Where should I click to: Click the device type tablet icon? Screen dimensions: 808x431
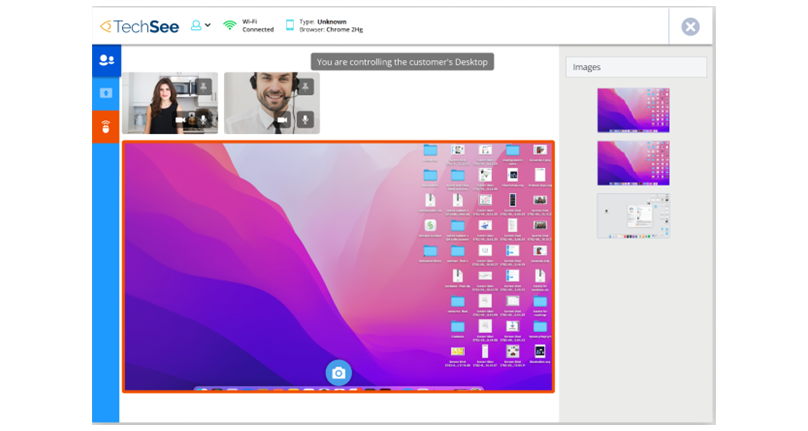click(x=290, y=25)
